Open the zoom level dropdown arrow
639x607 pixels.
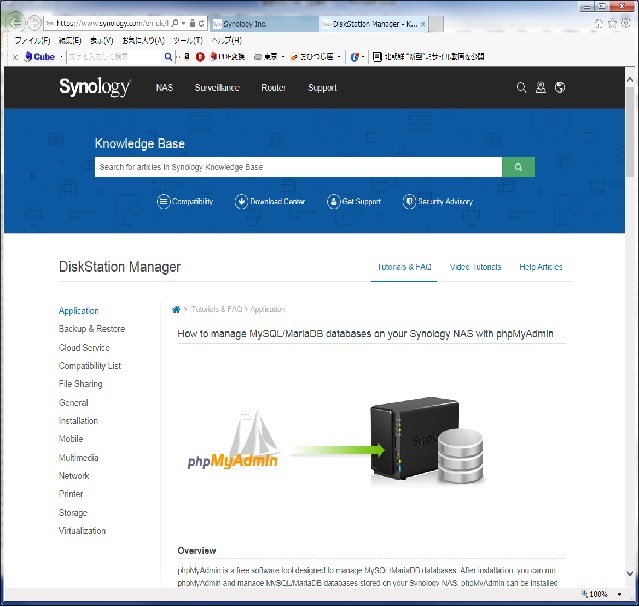619,594
